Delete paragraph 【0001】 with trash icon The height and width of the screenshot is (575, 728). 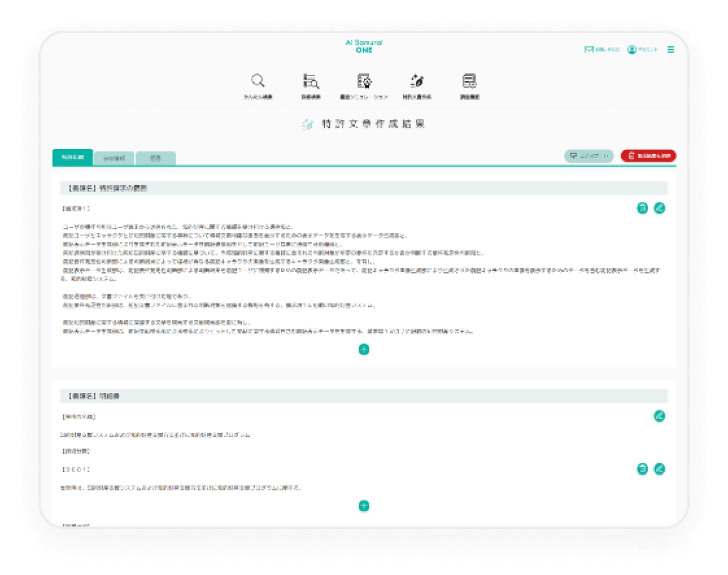pyautogui.click(x=642, y=469)
